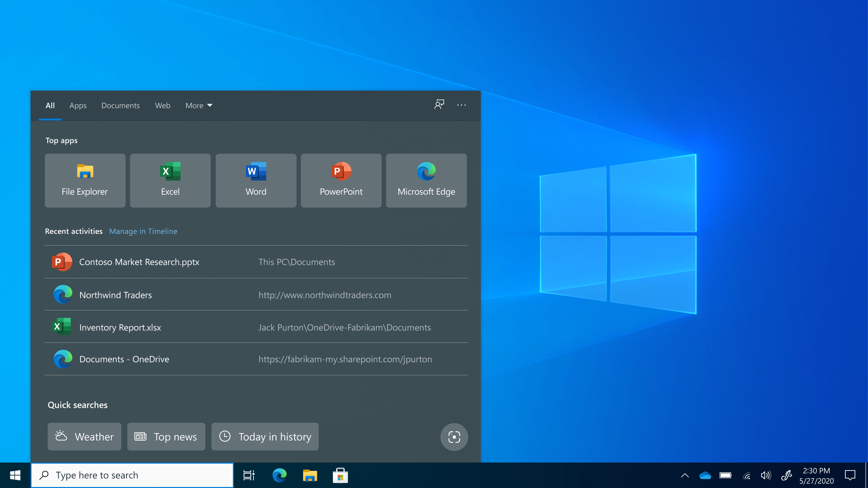Image resolution: width=868 pixels, height=488 pixels.
Task: Switch to the Apps search tab
Action: point(78,105)
